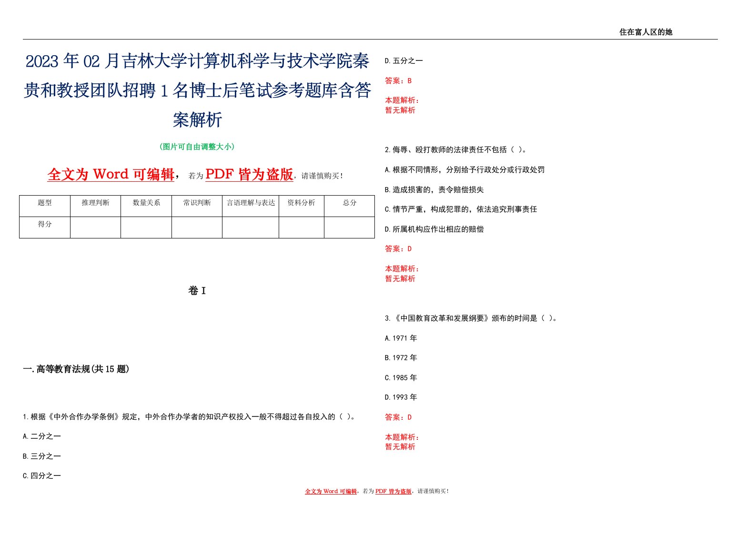Click red underlined text '全文为 Word 可编辑'
756x534 pixels.
(x=111, y=174)
